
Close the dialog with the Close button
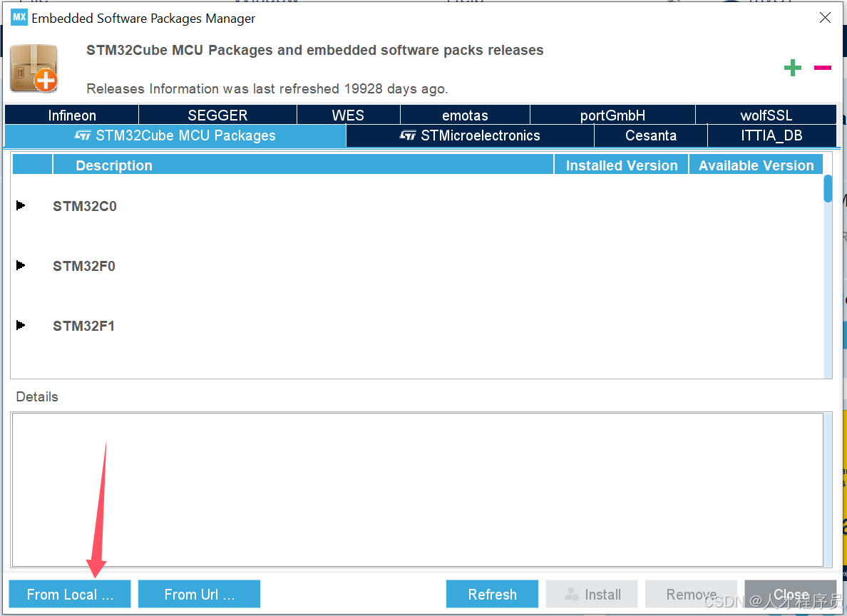(x=790, y=594)
